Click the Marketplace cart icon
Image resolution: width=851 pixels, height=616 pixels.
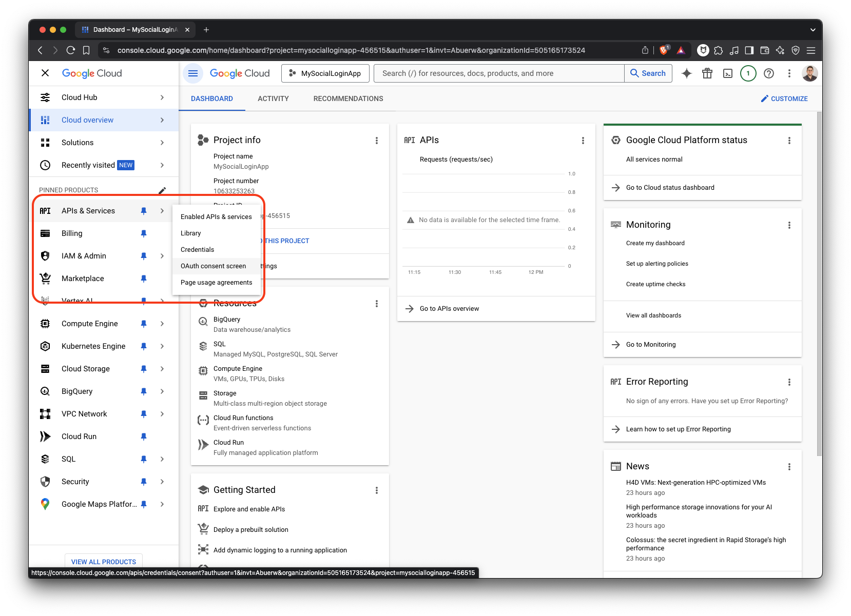tap(45, 279)
